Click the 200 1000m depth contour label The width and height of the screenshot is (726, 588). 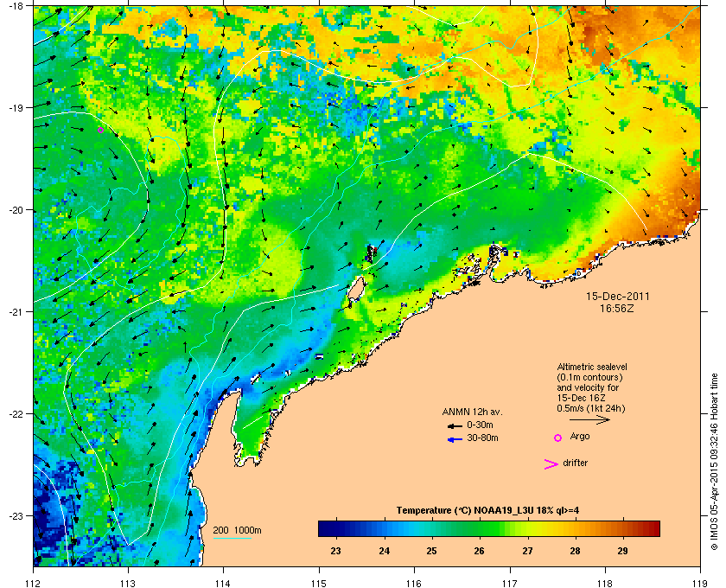(237, 531)
